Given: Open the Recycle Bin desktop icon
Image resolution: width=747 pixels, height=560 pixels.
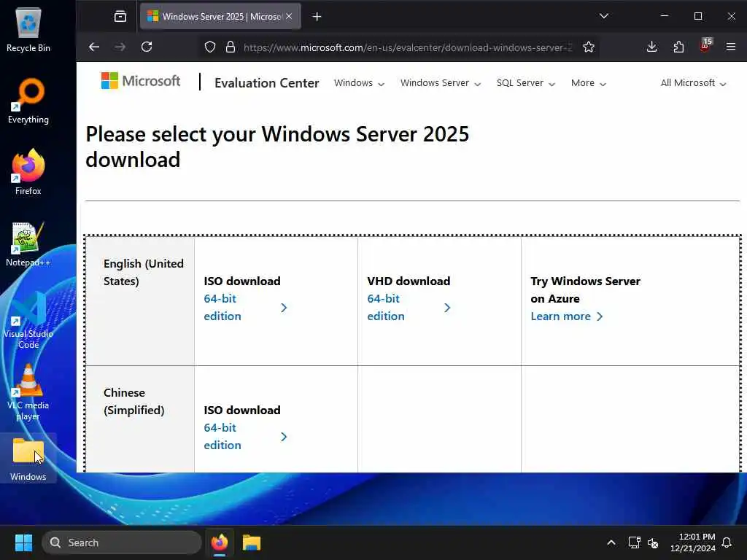Looking at the screenshot, I should pos(28,29).
